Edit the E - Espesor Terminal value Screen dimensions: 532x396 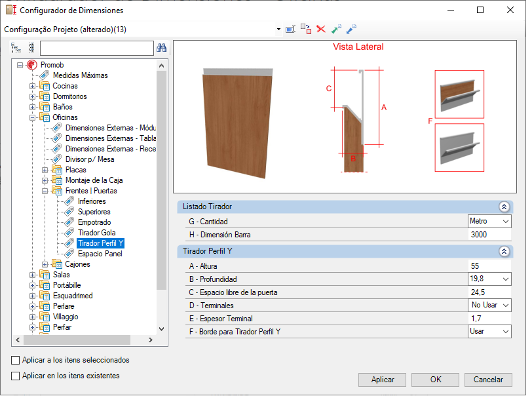coord(489,319)
